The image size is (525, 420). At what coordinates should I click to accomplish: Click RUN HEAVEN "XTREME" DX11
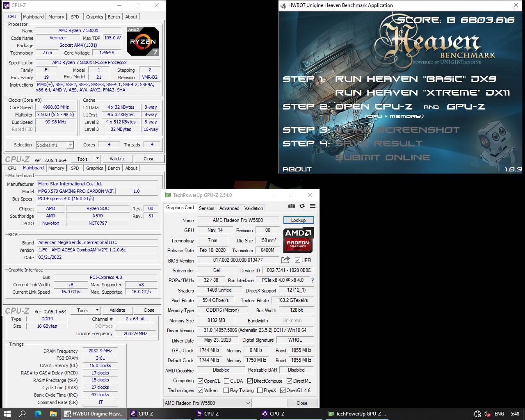click(x=422, y=93)
